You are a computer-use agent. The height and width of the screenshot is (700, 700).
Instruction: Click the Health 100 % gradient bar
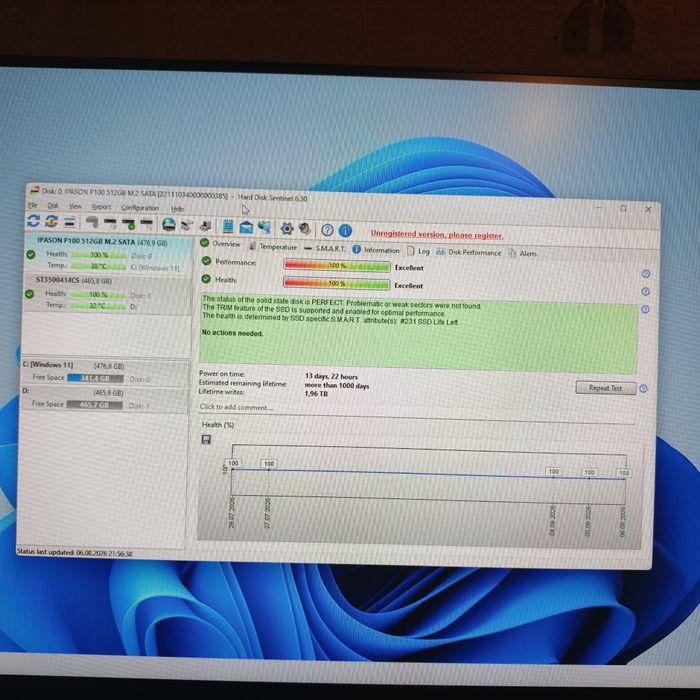[337, 283]
